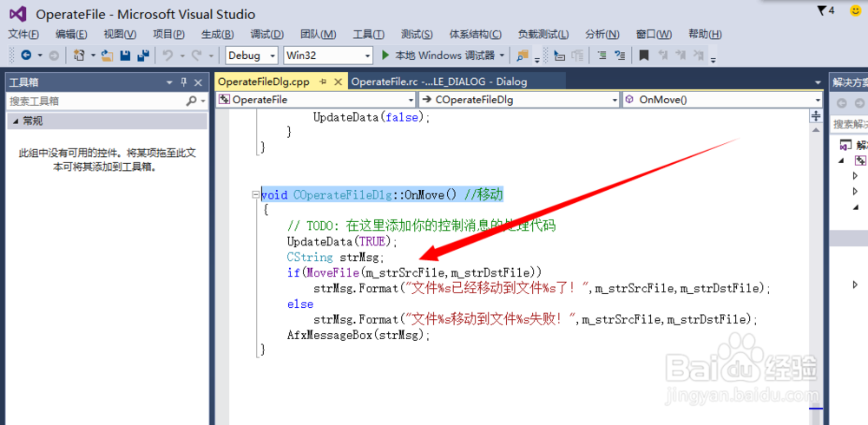Click the Open File folder icon
868x425 pixels.
(x=108, y=56)
